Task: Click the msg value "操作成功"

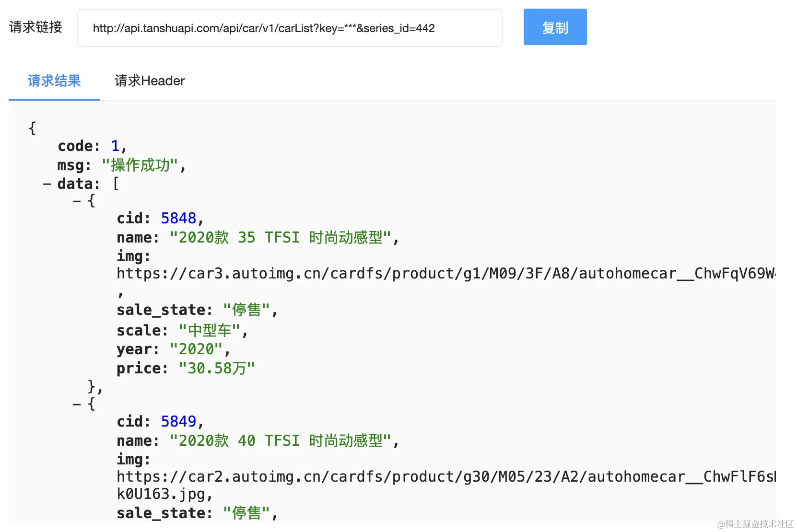Action: [x=140, y=165]
